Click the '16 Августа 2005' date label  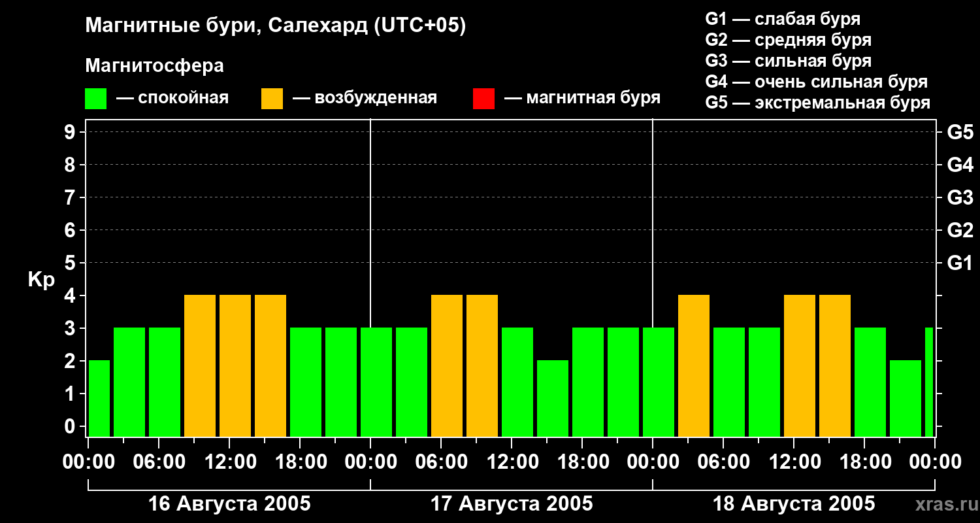pos(229,504)
